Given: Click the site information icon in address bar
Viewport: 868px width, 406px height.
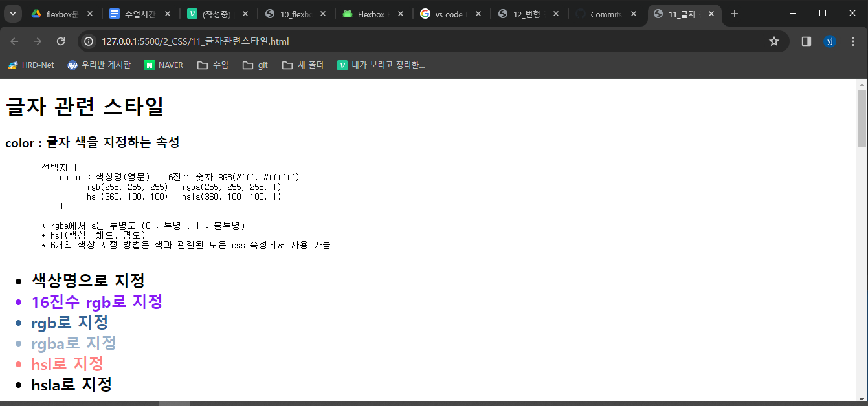Looking at the screenshot, I should 88,39.
